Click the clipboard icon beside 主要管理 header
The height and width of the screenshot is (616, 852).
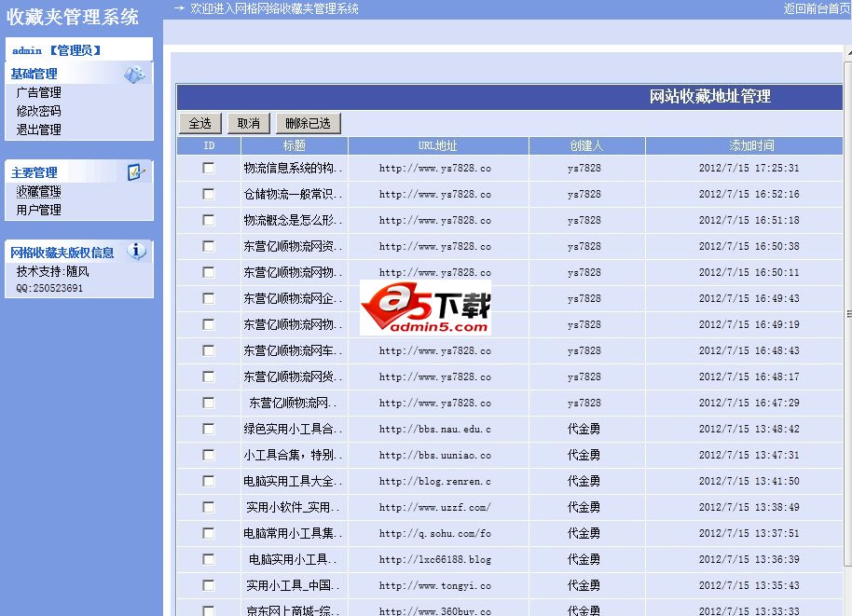point(134,171)
